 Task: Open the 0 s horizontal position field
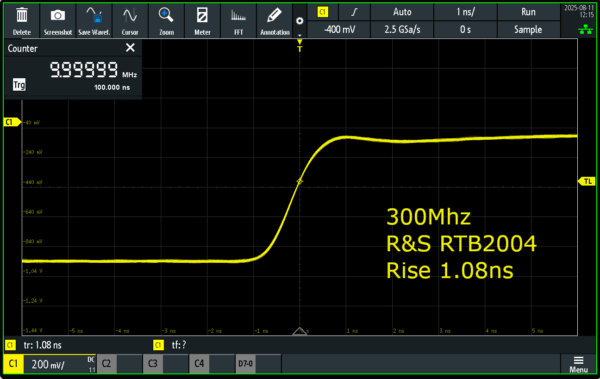465,29
